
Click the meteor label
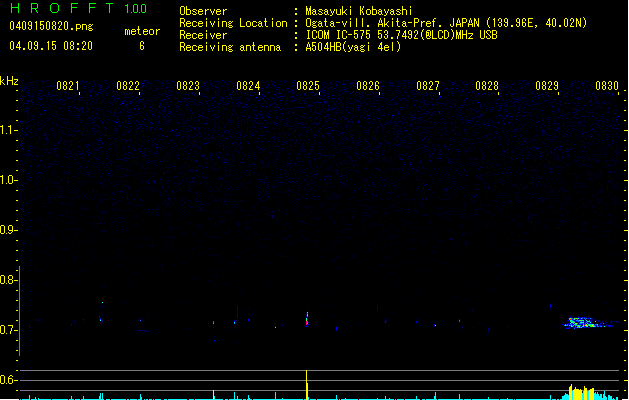[142, 31]
